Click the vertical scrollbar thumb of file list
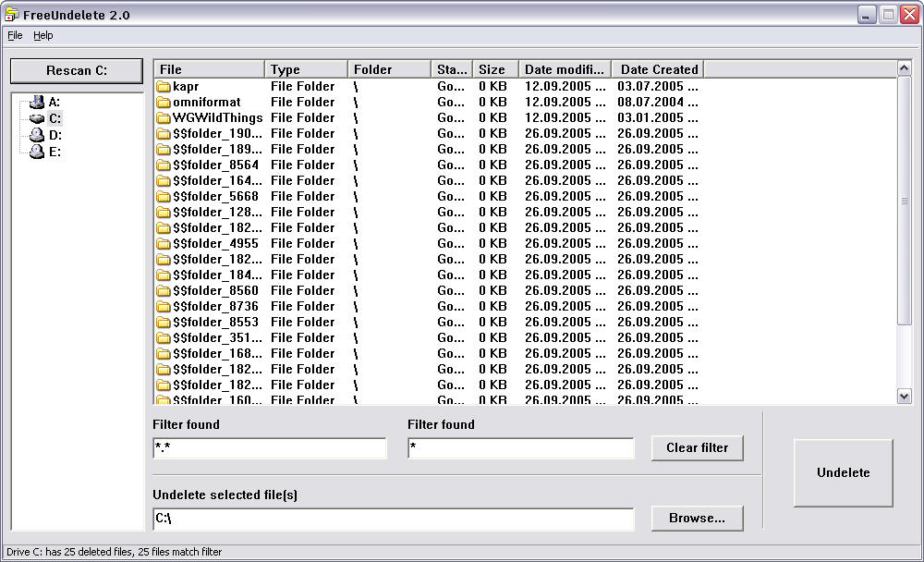The height and width of the screenshot is (562, 924). [x=904, y=201]
